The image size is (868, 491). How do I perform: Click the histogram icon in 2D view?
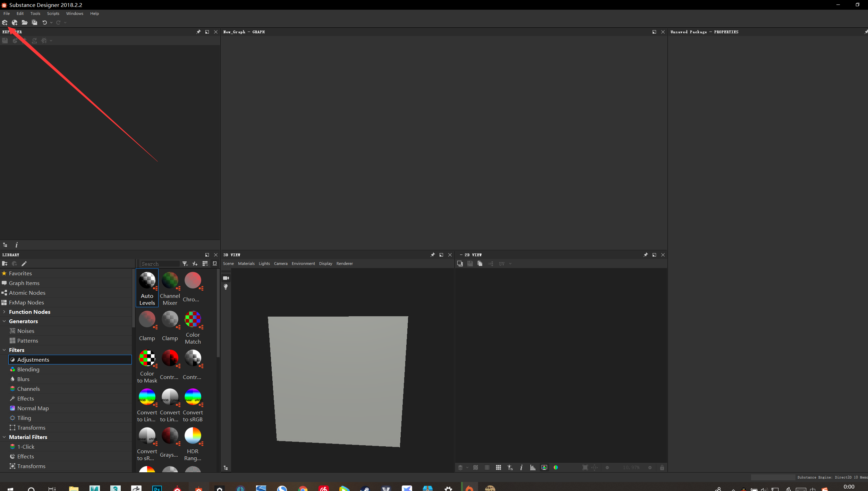533,467
